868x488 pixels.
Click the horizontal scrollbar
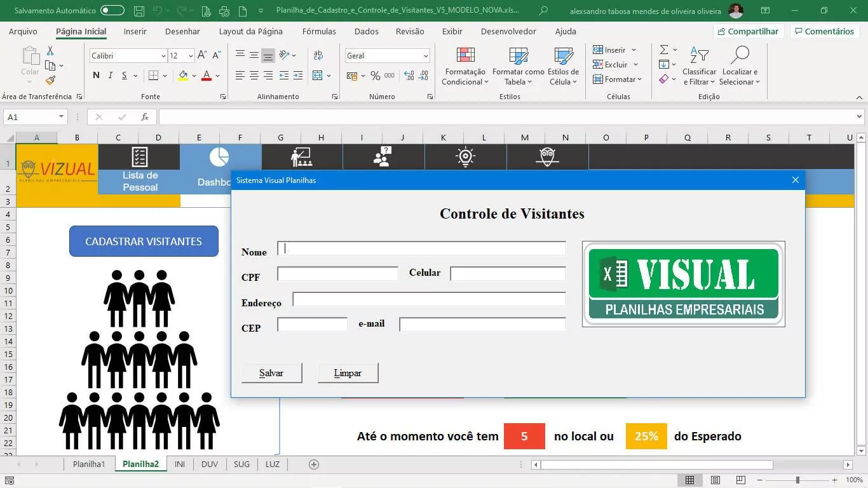pos(656,464)
